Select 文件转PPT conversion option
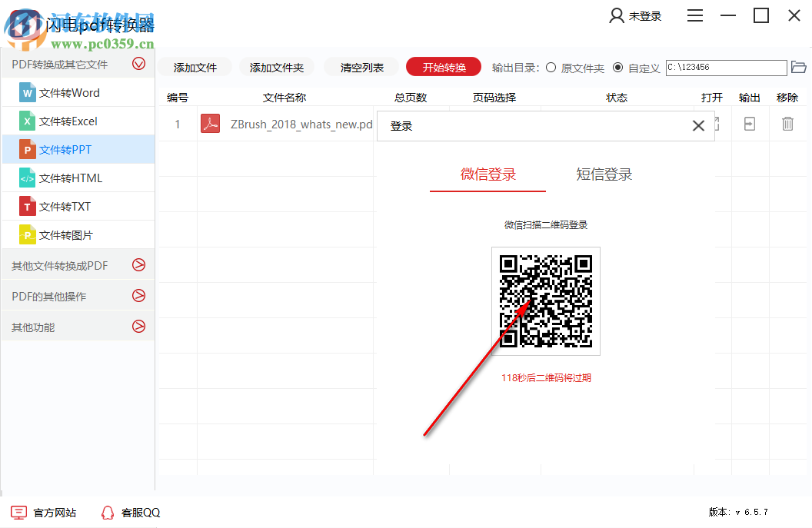 [78, 150]
